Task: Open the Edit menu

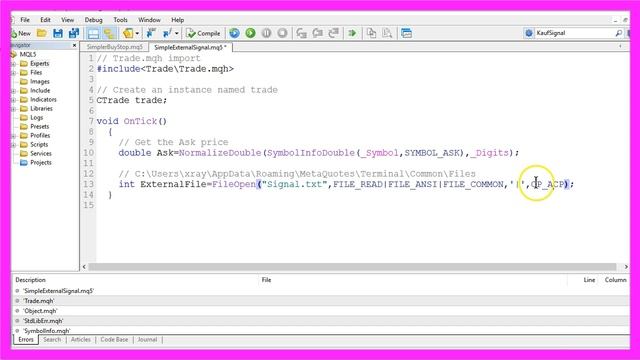Action: pyautogui.click(x=45, y=20)
